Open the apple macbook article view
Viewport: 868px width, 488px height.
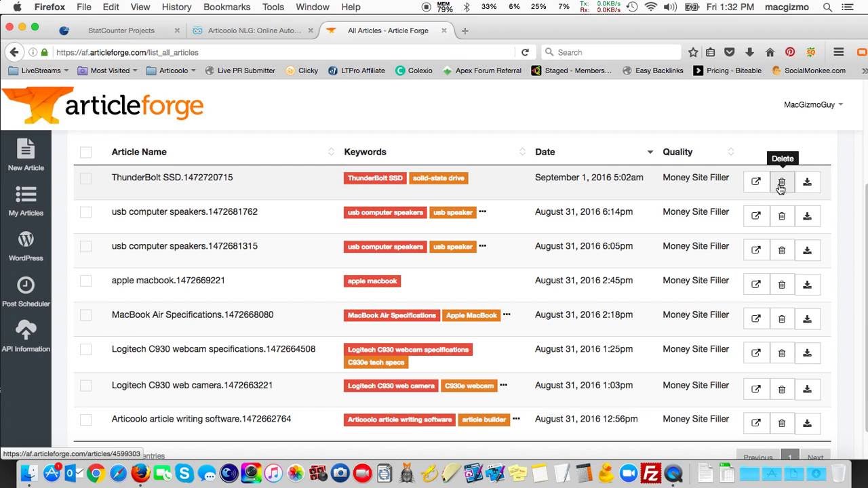click(756, 285)
